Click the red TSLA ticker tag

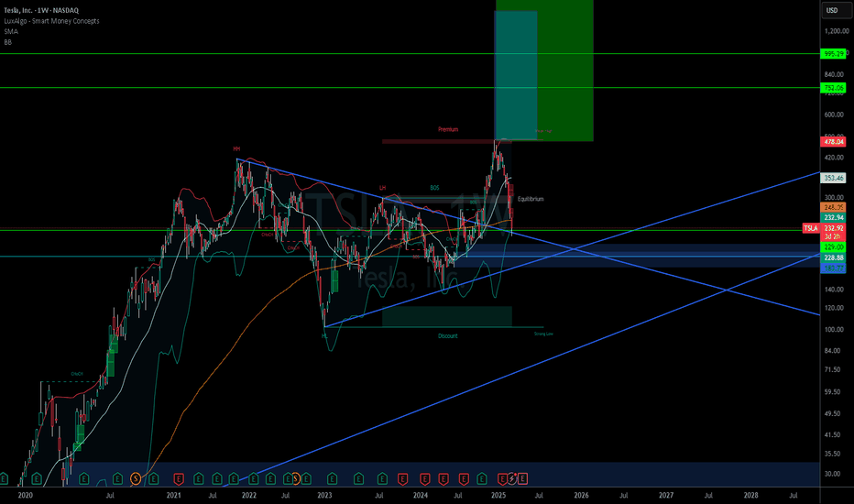coord(810,228)
